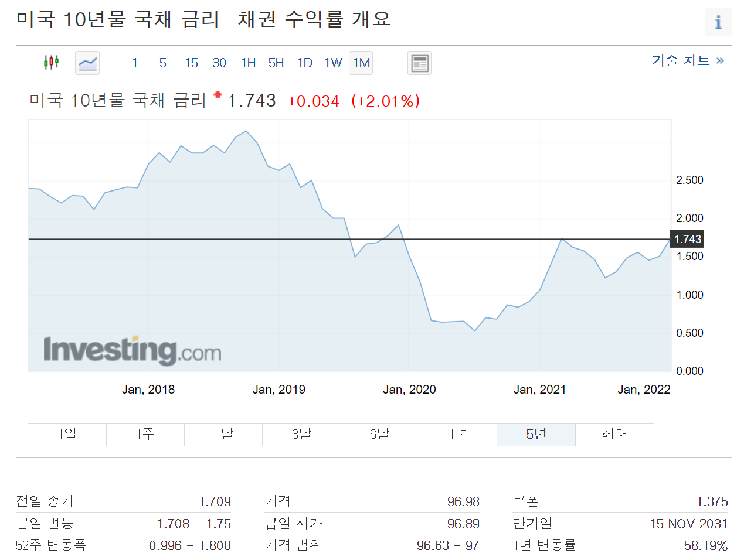
Task: Click the Jan, 2020 axis label
Action: pos(409,390)
